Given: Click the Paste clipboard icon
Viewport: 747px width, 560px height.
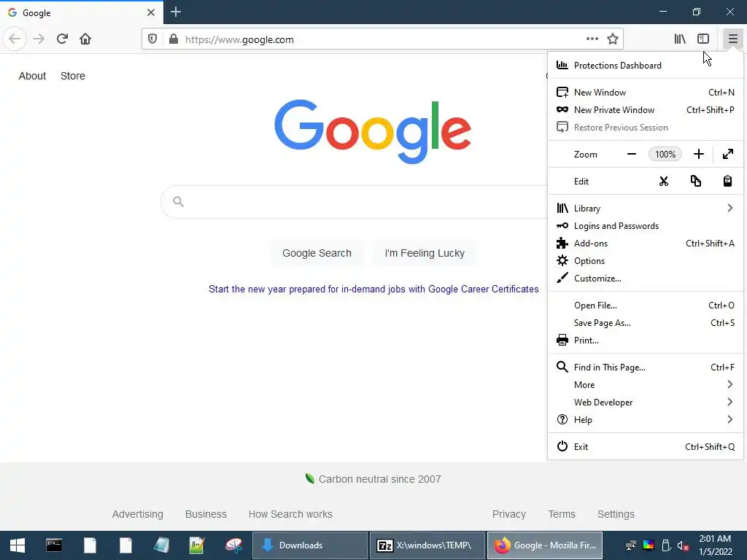Looking at the screenshot, I should pyautogui.click(x=727, y=182).
